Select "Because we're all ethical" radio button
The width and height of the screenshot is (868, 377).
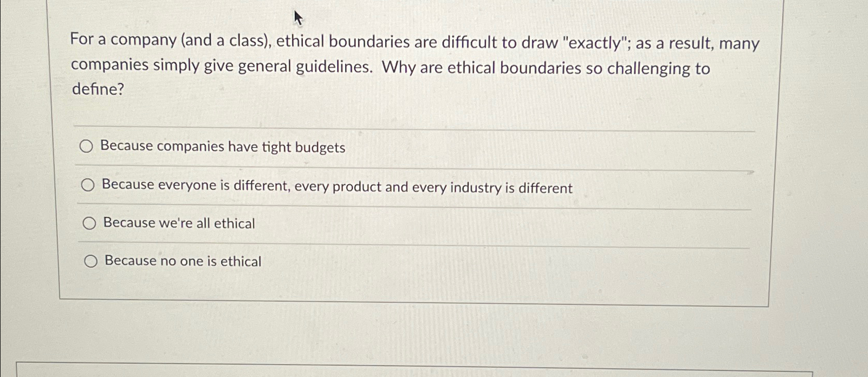click(x=91, y=223)
